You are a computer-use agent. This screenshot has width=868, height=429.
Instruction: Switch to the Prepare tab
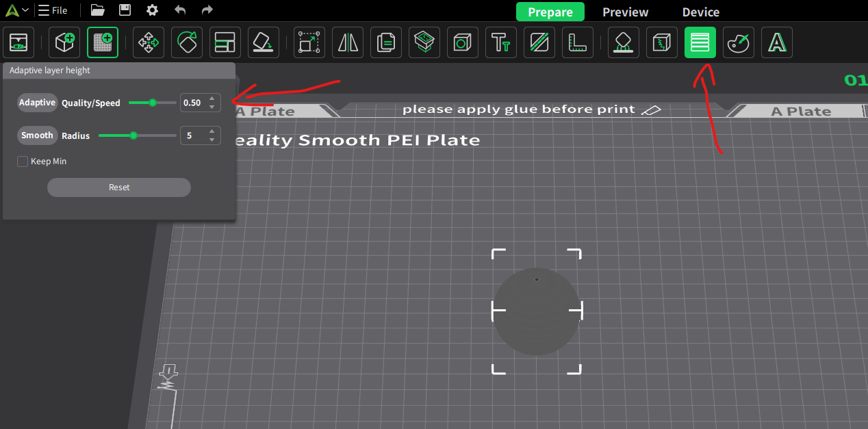(x=550, y=12)
